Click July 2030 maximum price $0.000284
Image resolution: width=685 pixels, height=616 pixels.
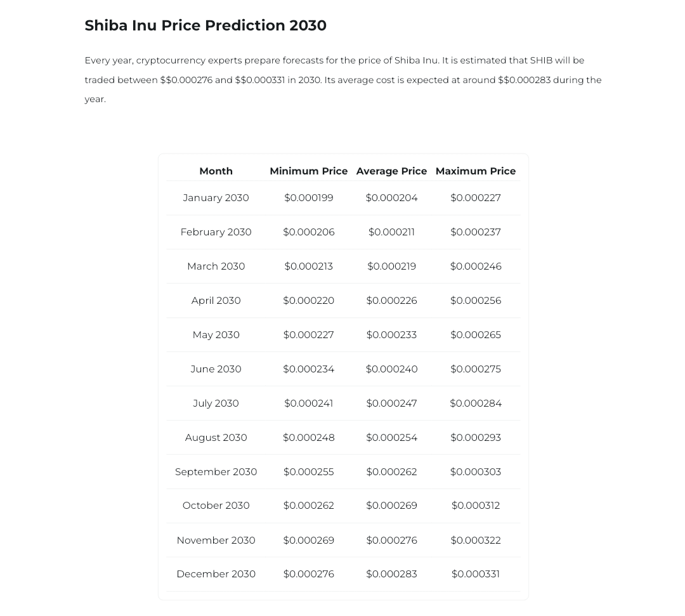(x=475, y=403)
